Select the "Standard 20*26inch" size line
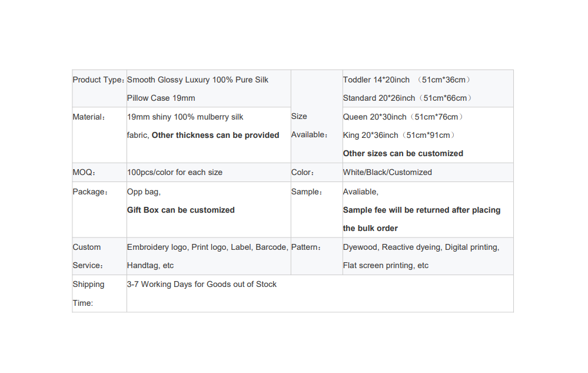 [x=379, y=98]
